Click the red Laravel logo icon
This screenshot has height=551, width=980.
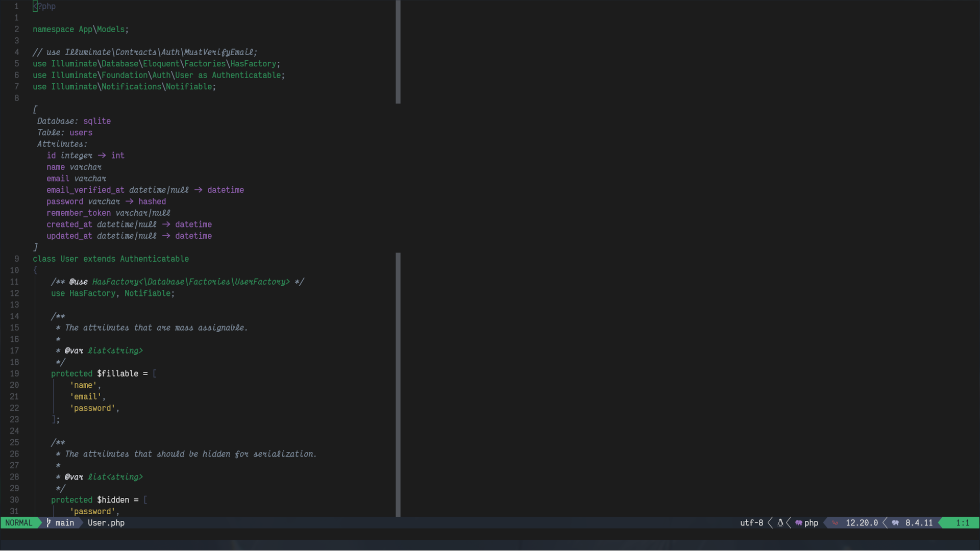[x=835, y=523]
